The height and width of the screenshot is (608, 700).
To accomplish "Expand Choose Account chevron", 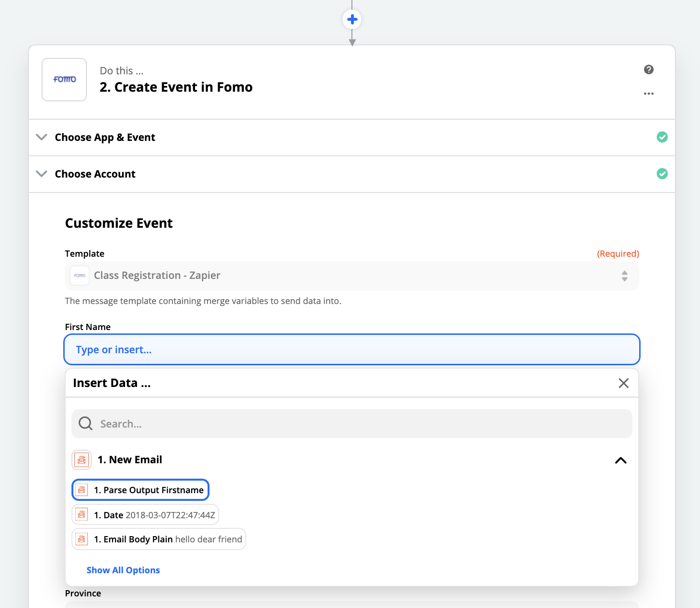I will (x=42, y=174).
